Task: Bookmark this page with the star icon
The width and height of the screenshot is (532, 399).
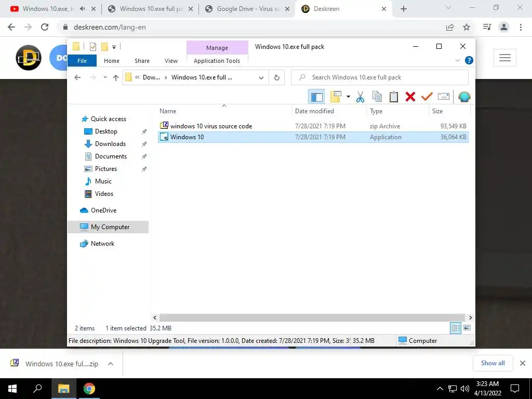Action: click(x=467, y=27)
